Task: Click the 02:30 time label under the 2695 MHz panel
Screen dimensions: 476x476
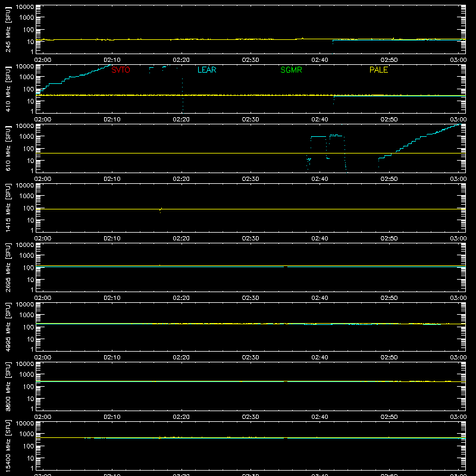Action: click(250, 298)
